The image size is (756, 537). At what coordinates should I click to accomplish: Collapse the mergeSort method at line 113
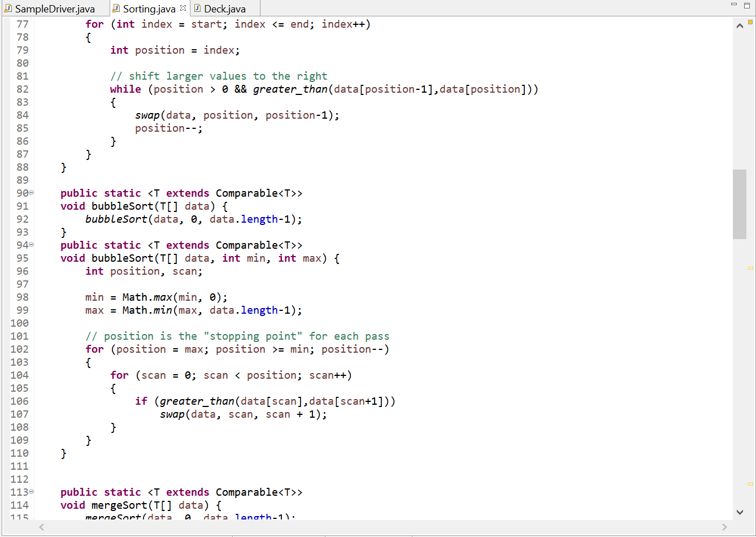pyautogui.click(x=31, y=492)
